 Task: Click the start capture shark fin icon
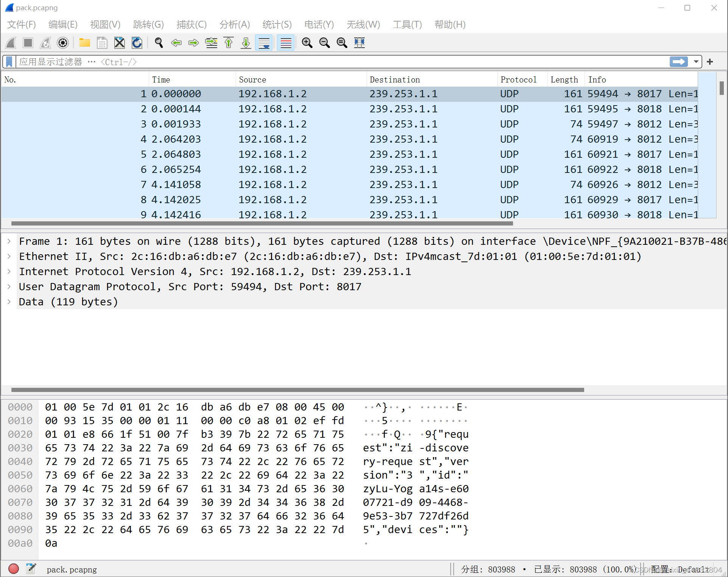[x=11, y=43]
